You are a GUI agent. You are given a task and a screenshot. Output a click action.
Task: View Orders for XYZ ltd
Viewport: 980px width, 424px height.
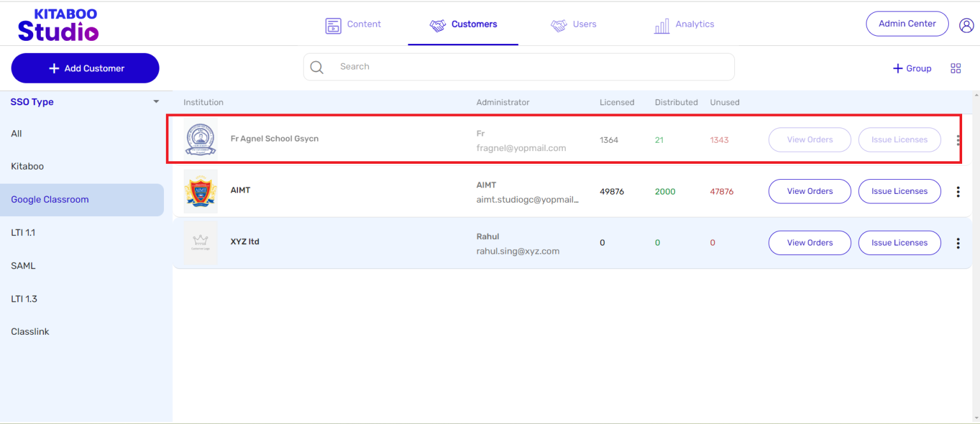[810, 243]
